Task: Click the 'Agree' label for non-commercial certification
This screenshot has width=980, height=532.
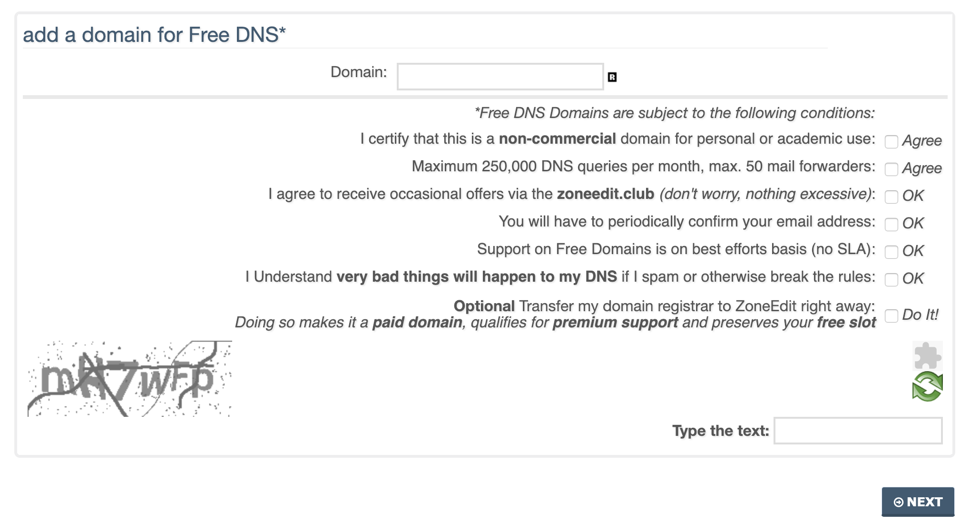Action: pyautogui.click(x=921, y=141)
